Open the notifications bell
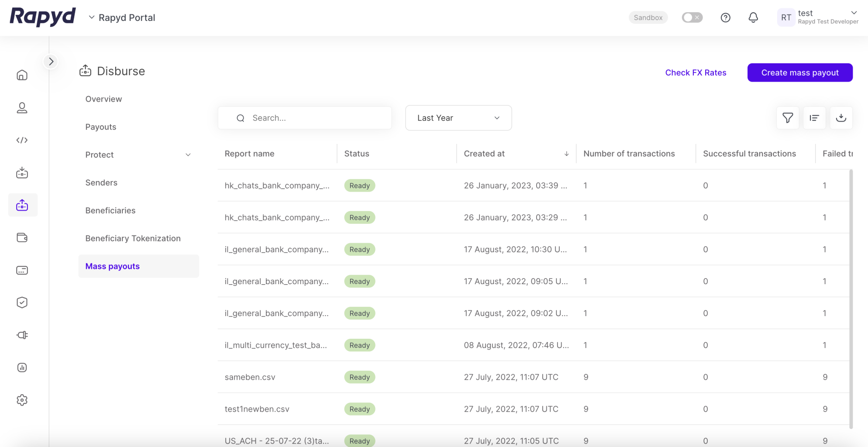The width and height of the screenshot is (868, 447). point(753,17)
